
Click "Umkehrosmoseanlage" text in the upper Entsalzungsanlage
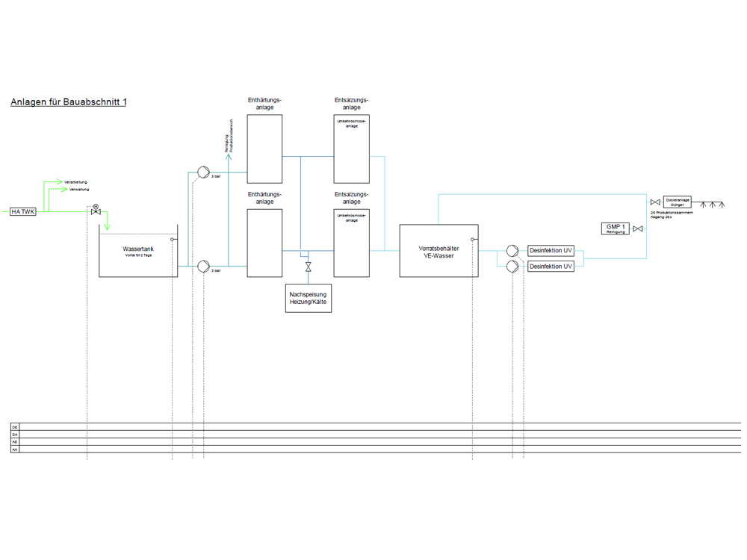[352, 123]
